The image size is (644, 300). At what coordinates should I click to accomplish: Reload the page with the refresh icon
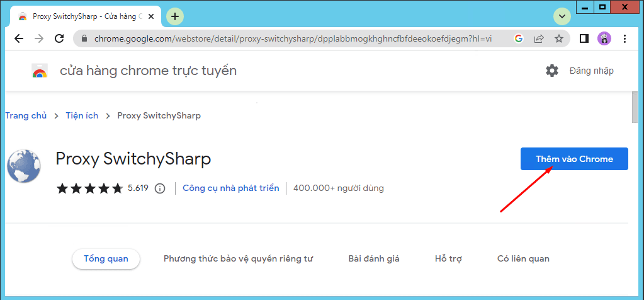(59, 38)
